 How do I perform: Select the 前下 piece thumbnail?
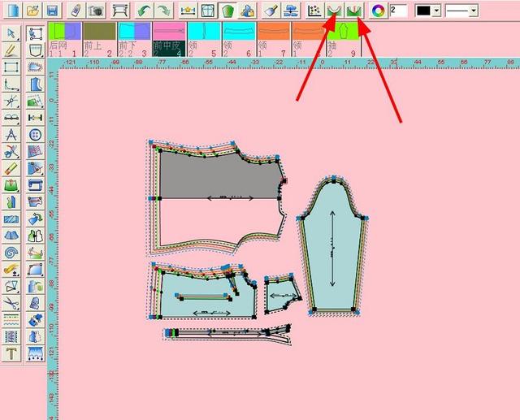[x=135, y=40]
